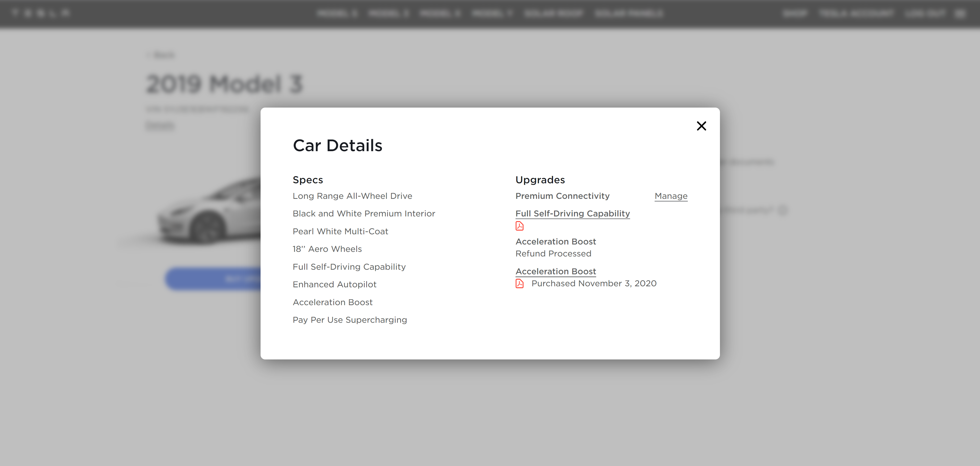980x466 pixels.
Task: Go to Model S in navigation bar
Action: tap(337, 14)
